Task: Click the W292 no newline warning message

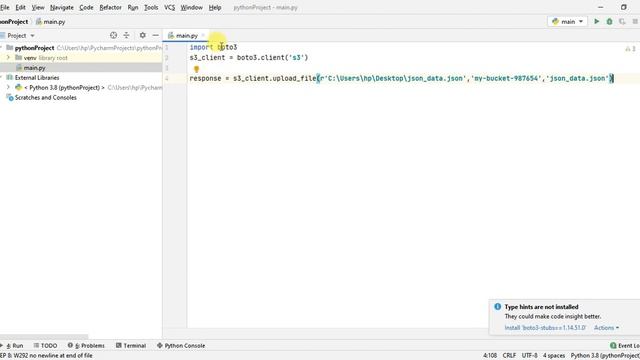Action: click(x=46, y=356)
